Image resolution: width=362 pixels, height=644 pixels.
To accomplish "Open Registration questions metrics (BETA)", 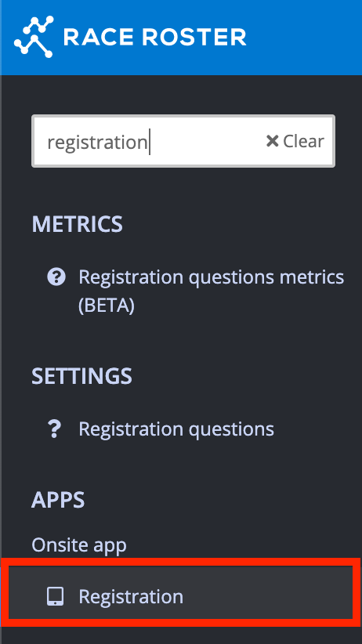I will [212, 291].
